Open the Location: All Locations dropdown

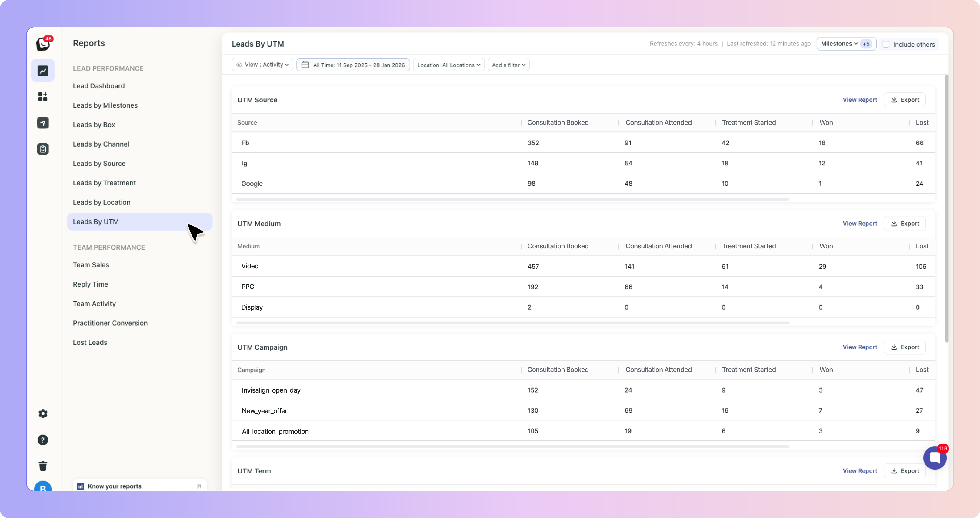coord(448,65)
